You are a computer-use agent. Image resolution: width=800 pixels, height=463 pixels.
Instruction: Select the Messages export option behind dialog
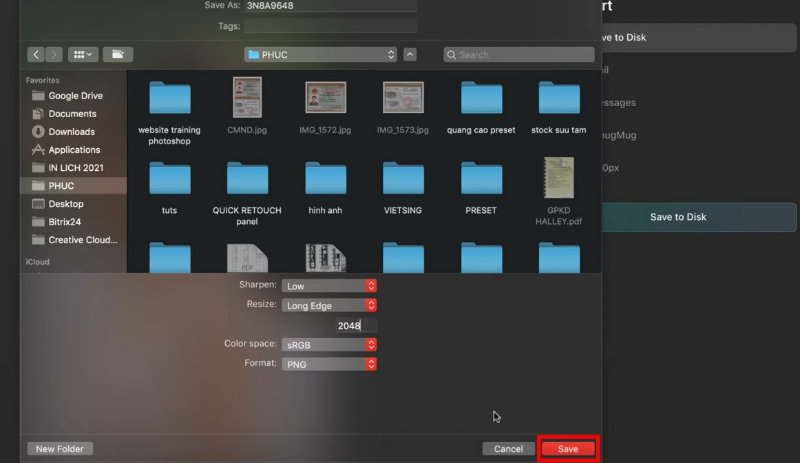point(619,103)
